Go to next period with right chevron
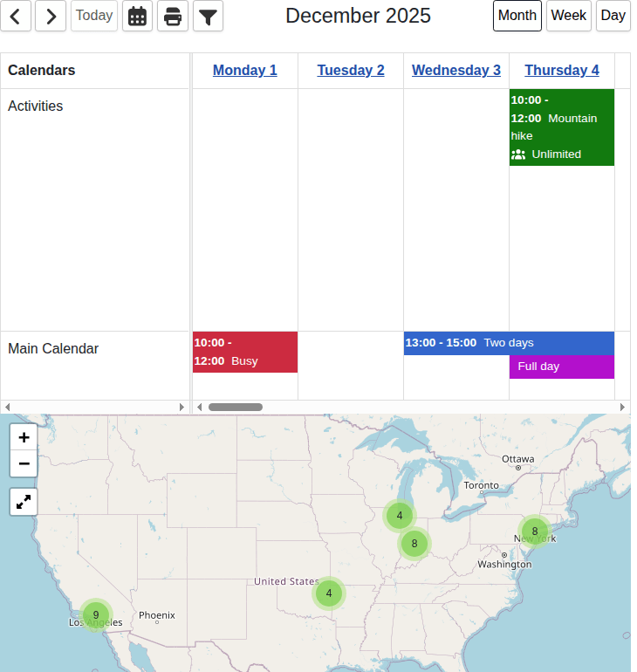 [x=51, y=16]
